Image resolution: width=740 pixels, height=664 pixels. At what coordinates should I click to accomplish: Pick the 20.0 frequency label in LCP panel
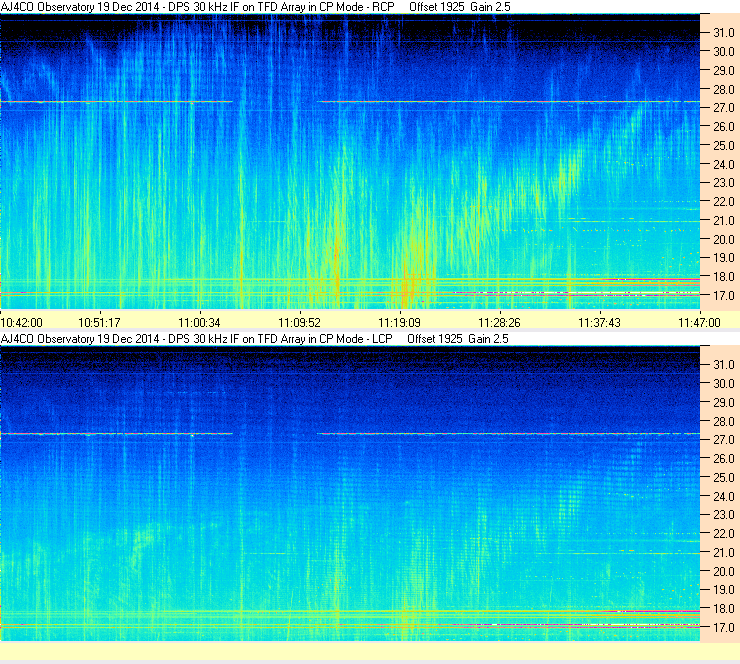coord(723,572)
